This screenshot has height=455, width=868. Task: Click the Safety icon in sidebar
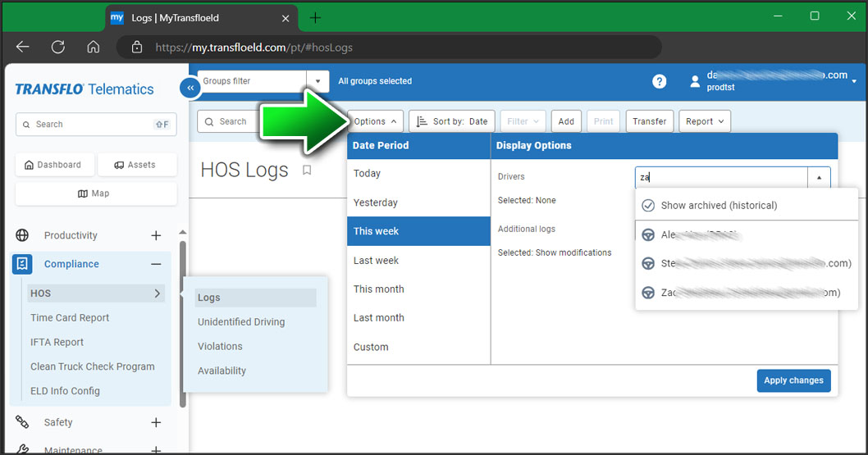(22, 422)
